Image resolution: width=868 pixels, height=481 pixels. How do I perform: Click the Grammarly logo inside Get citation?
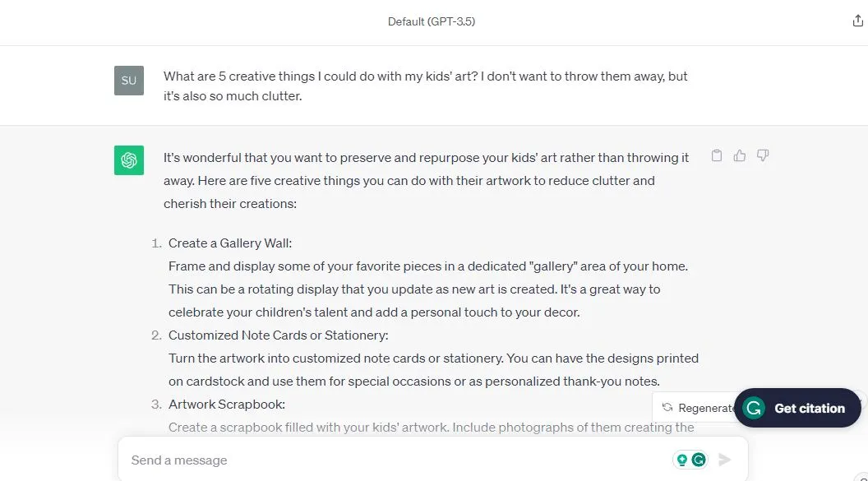(x=754, y=408)
